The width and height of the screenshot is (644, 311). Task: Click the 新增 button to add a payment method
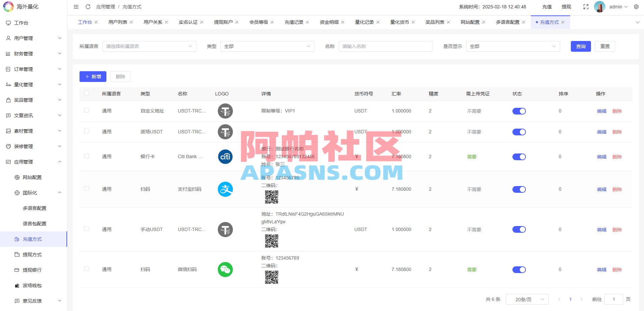point(93,76)
